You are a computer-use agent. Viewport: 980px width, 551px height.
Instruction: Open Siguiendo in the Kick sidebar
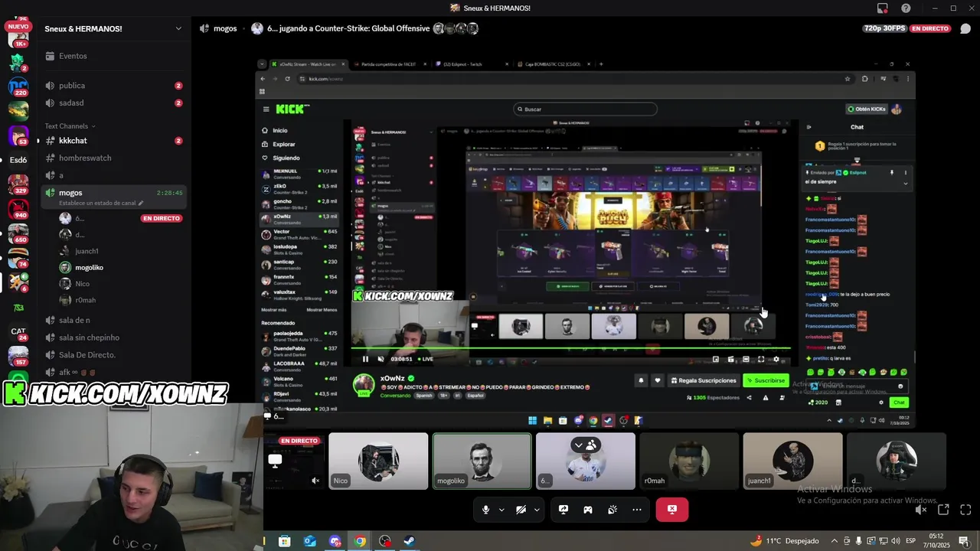tap(286, 158)
